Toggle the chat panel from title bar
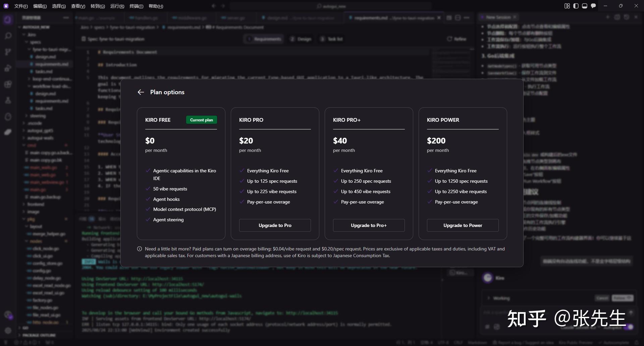 (593, 6)
